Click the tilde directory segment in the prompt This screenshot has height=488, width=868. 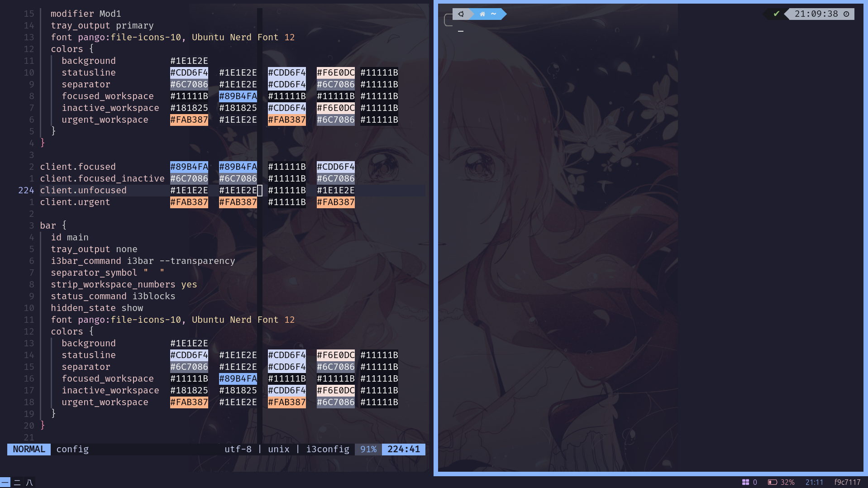click(x=494, y=14)
